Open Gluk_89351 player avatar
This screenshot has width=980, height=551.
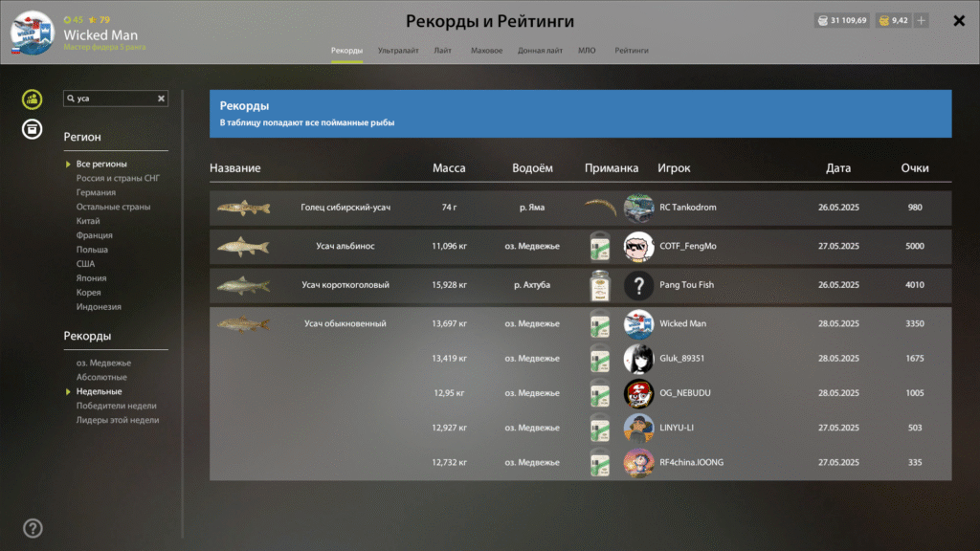(638, 359)
